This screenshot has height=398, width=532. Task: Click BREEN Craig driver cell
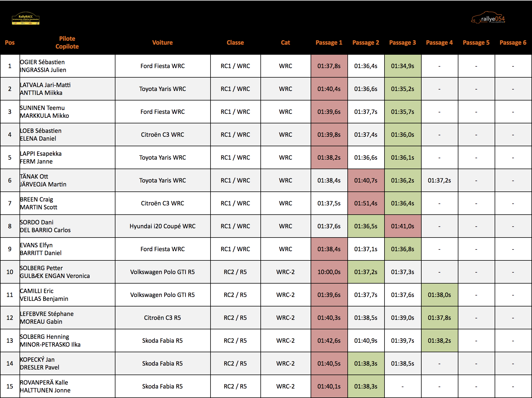67,203
